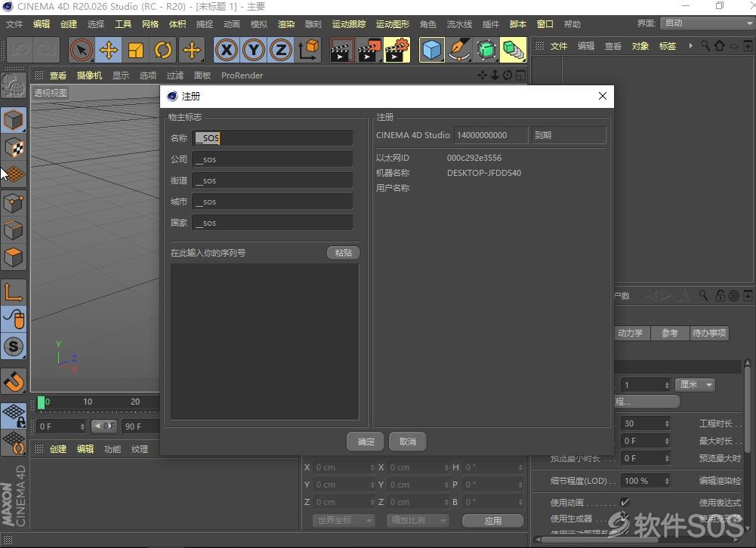Click the green timeline frame 0 marker

(x=42, y=402)
